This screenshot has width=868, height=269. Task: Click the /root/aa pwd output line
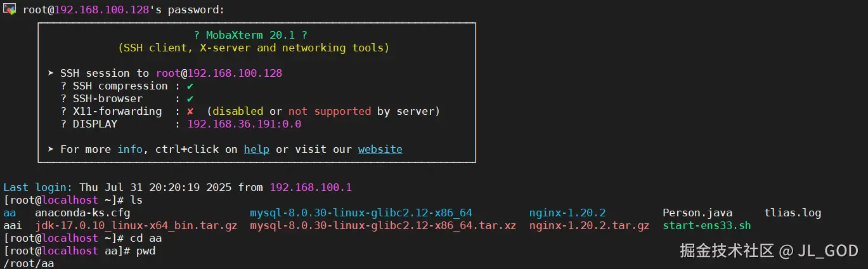click(29, 263)
